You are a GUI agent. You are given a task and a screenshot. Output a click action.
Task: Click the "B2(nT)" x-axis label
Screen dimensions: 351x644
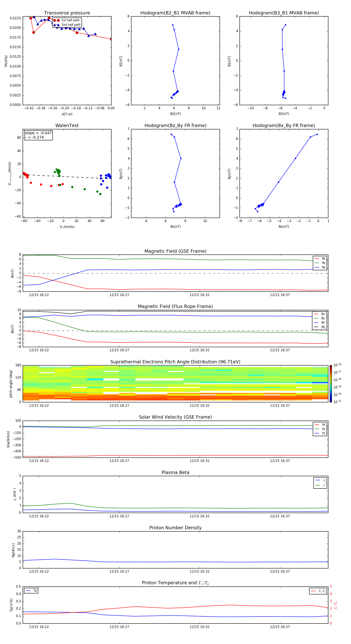point(175,114)
